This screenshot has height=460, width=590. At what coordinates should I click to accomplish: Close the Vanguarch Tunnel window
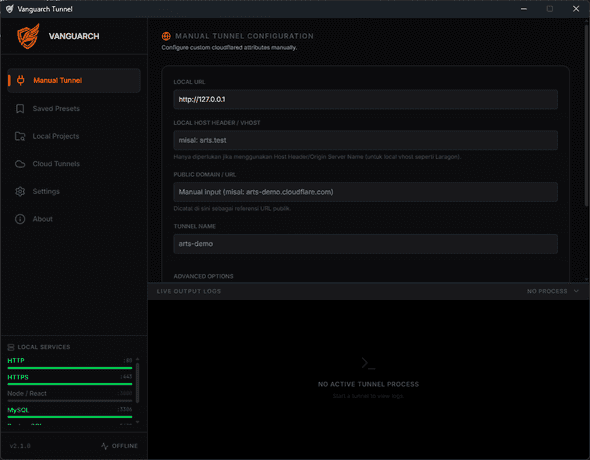point(576,9)
